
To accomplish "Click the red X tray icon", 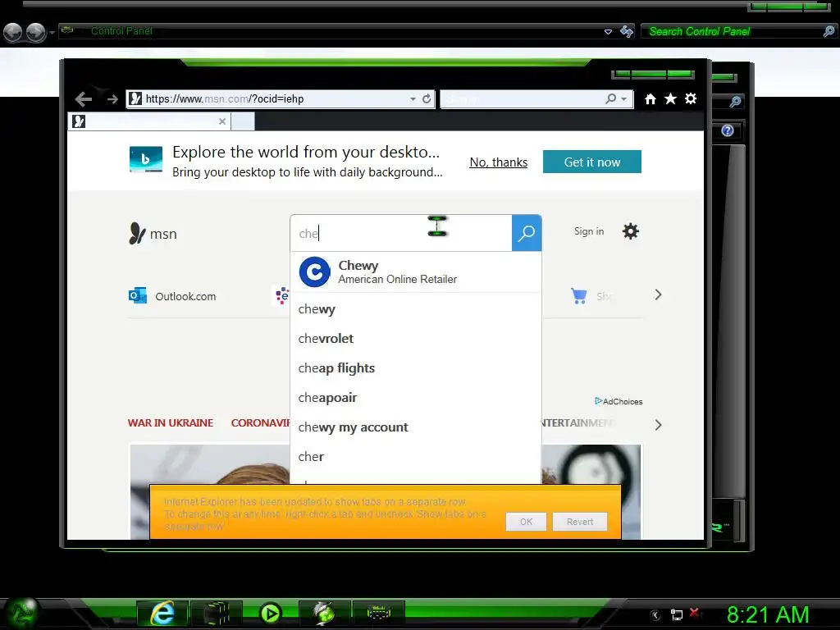I will point(696,613).
